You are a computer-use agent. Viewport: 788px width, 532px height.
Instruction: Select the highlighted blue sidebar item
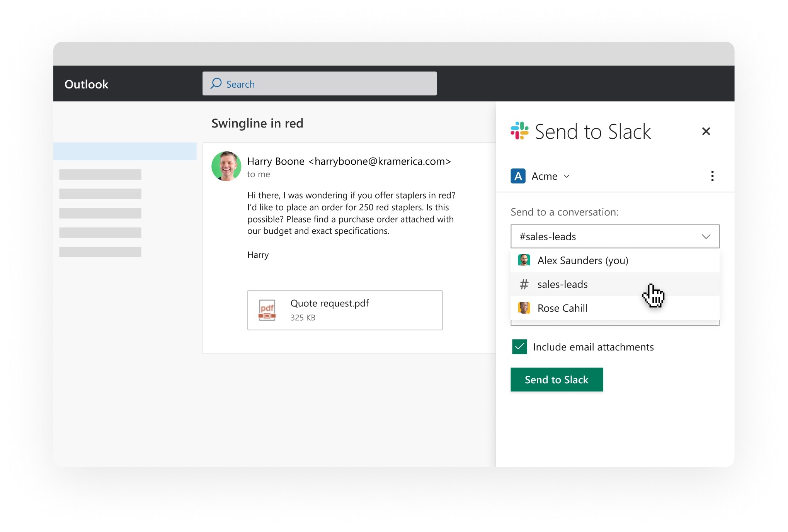tap(125, 151)
